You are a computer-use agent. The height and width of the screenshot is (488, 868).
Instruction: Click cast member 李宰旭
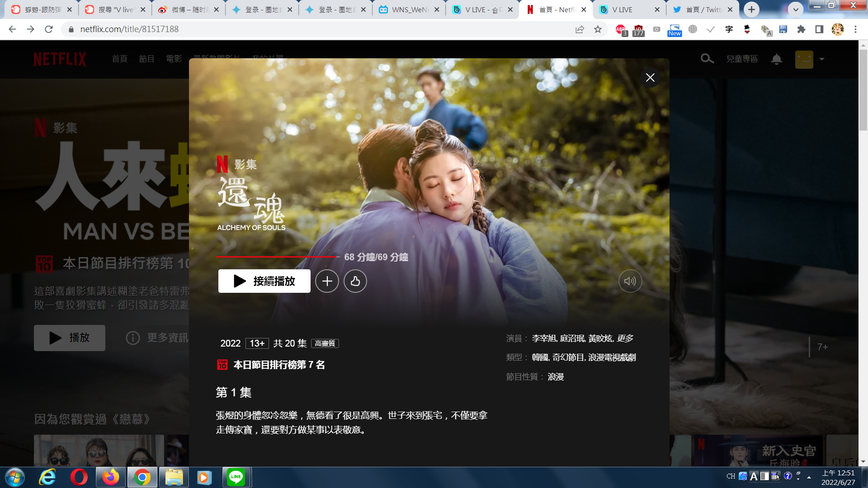544,338
